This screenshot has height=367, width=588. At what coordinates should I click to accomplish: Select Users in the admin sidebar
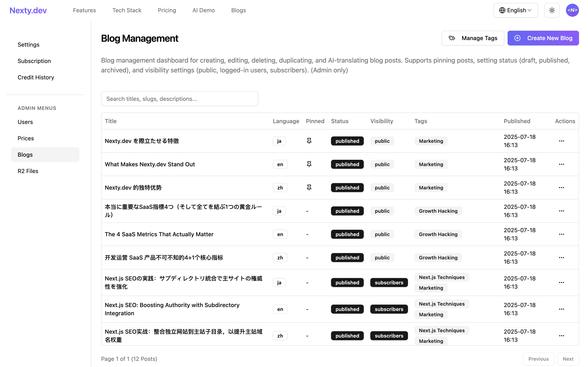[25, 122]
